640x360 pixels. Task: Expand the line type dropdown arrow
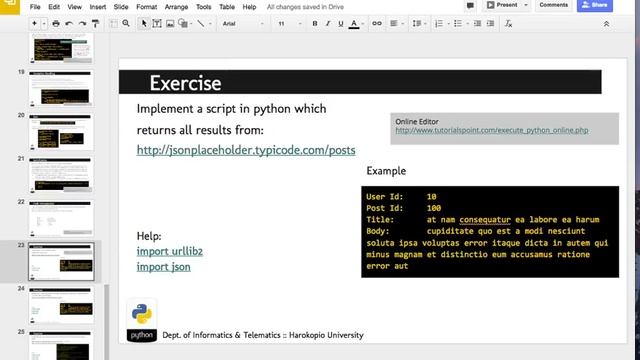click(x=210, y=24)
